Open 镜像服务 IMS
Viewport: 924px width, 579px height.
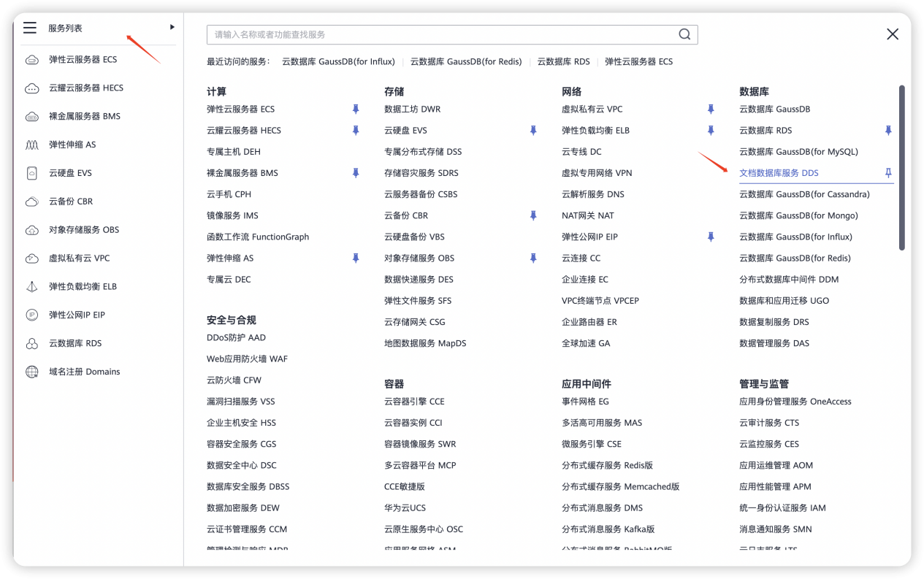coord(232,215)
